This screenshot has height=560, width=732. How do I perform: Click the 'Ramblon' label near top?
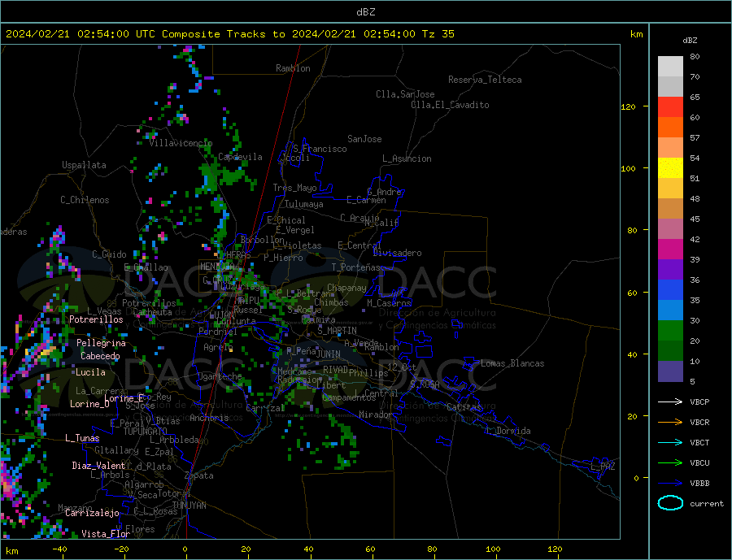(x=293, y=68)
